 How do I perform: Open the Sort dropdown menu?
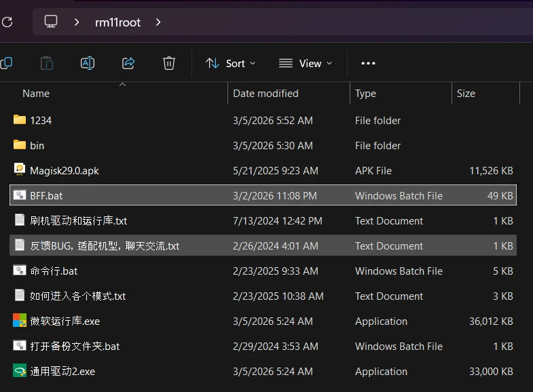[x=230, y=63]
